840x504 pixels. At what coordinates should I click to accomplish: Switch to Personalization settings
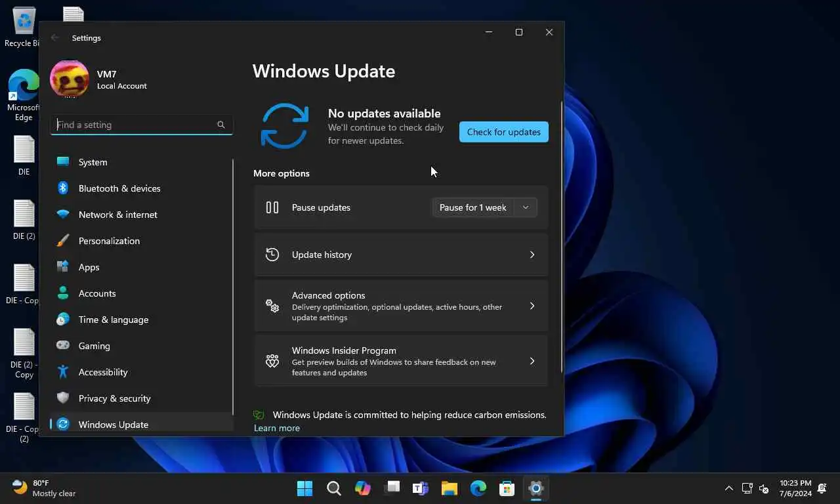pyautogui.click(x=141, y=241)
